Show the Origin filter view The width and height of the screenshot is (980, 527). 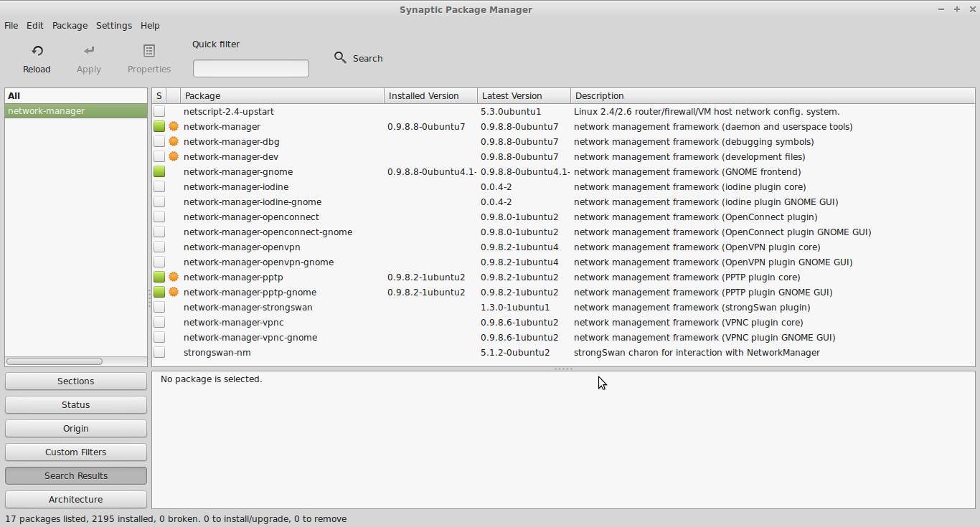point(76,428)
